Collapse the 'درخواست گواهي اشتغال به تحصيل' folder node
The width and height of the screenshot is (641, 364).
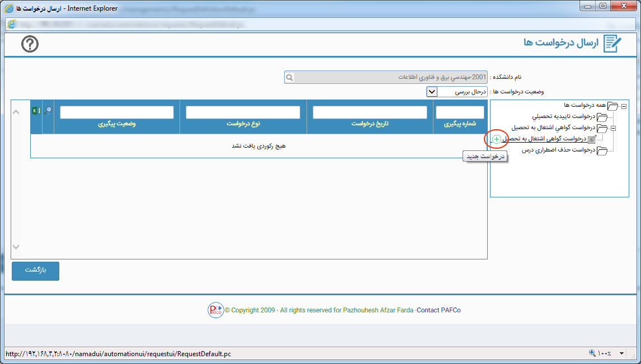[613, 128]
